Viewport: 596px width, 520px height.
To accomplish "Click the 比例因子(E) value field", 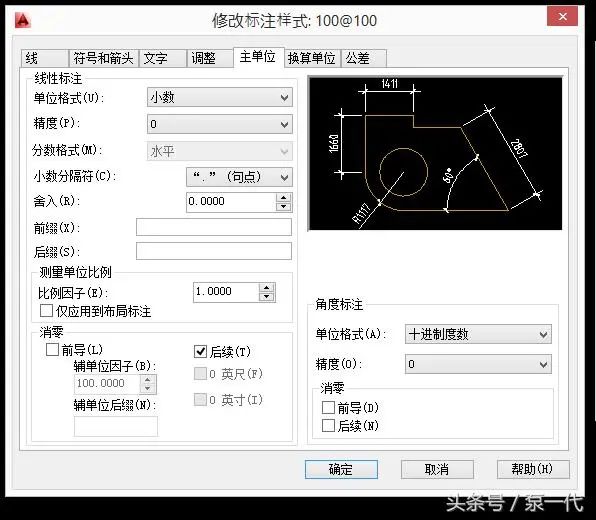I will (x=227, y=292).
